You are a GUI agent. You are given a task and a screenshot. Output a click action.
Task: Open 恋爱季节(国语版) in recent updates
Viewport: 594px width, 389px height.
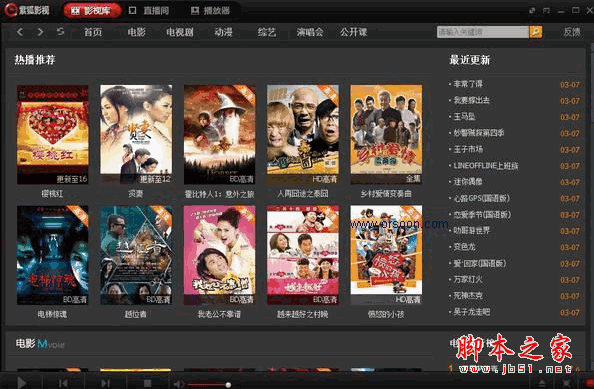click(482, 214)
